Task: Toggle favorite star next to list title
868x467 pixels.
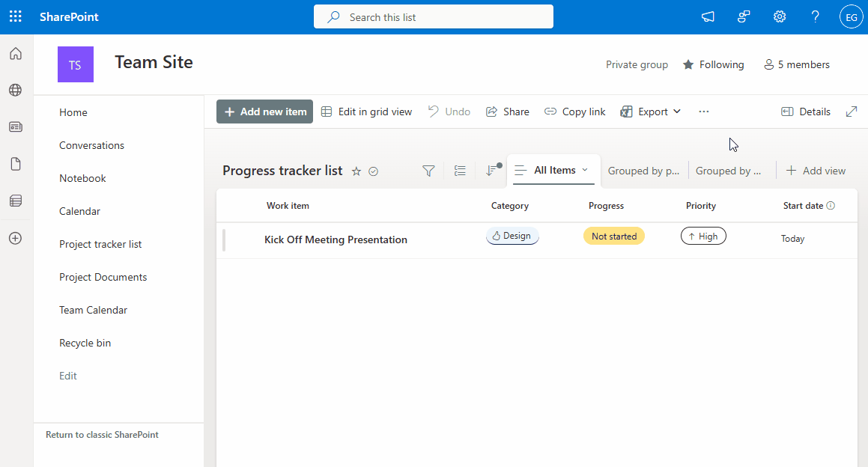Action: (x=356, y=171)
